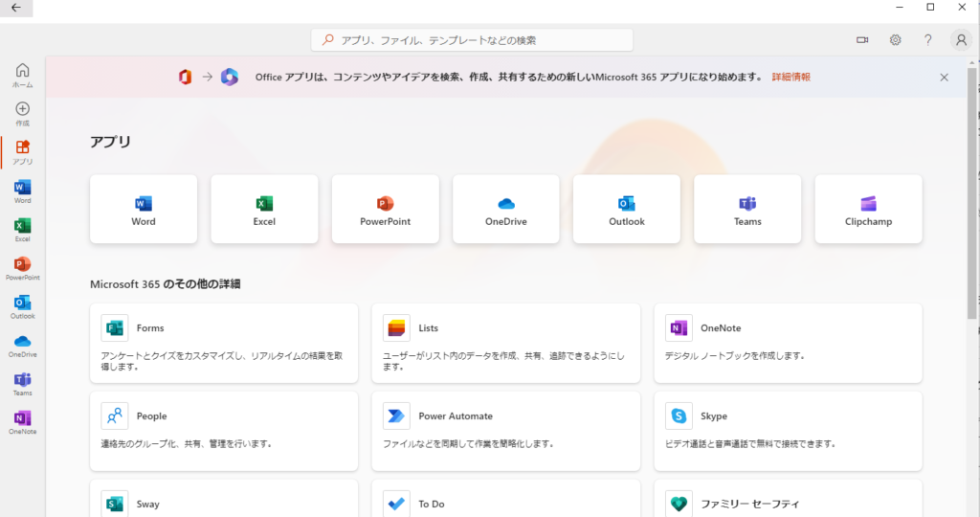Dismiss the Microsoft 365 announcement banner
Viewport: 980px width, 517px height.
click(944, 78)
